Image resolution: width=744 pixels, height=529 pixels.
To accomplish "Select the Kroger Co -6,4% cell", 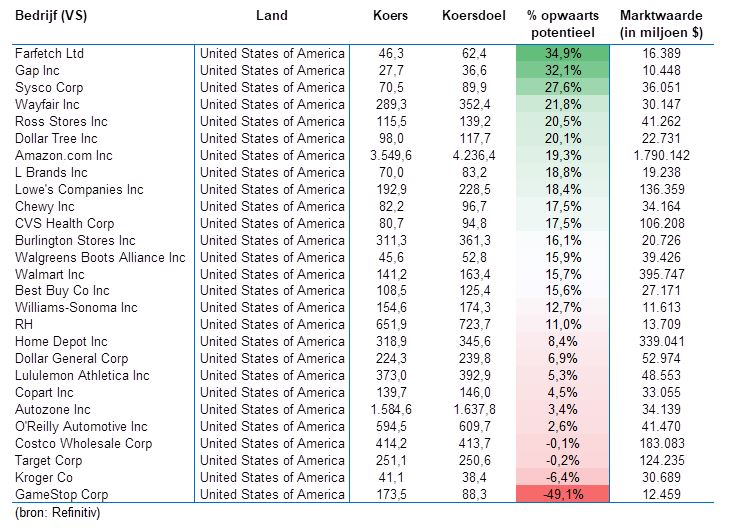I will pyautogui.click(x=560, y=477).
